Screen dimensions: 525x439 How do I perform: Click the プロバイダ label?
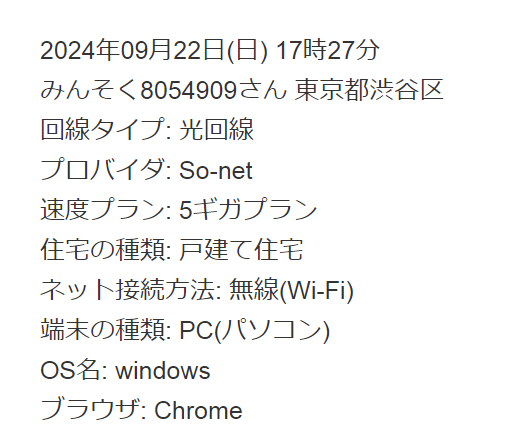(102, 169)
